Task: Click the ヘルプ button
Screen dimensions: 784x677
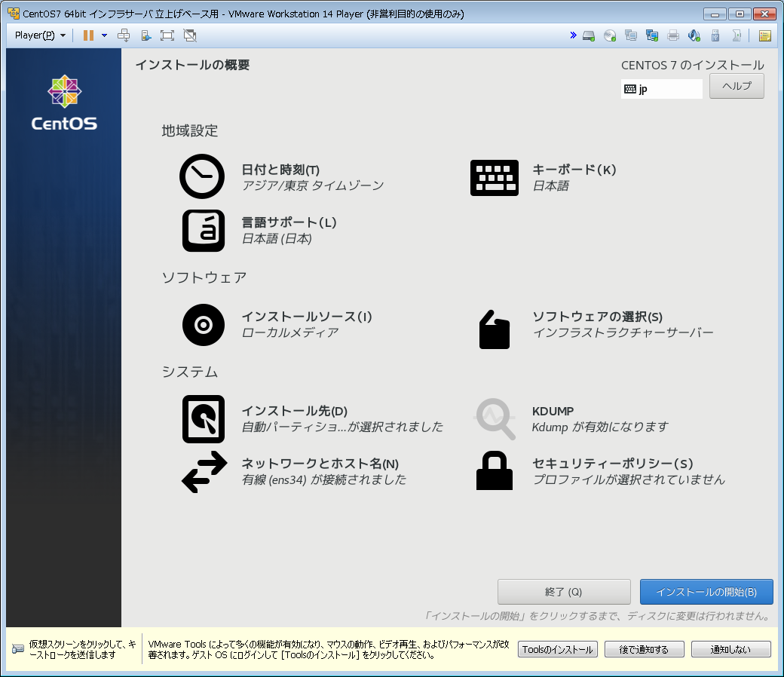Action: pos(737,86)
